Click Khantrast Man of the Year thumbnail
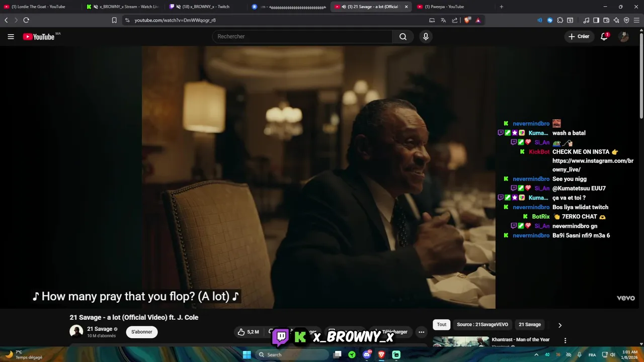Image resolution: width=644 pixels, height=362 pixels. (461, 341)
